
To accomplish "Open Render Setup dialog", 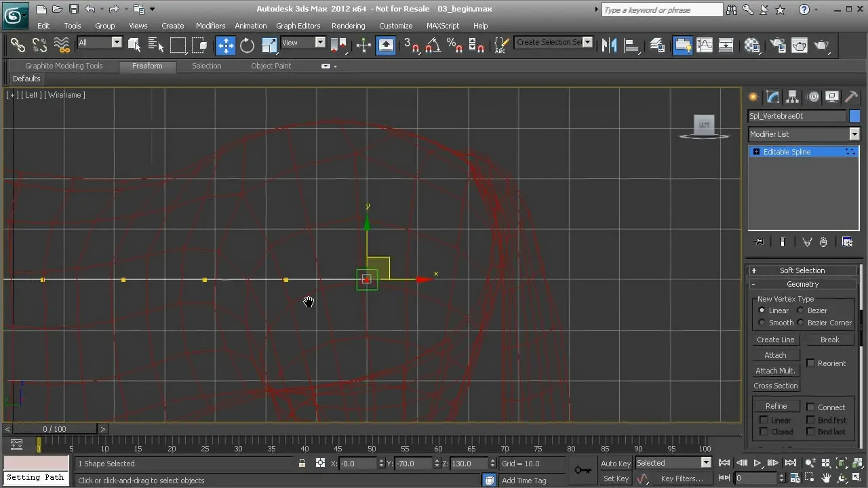I will click(778, 45).
